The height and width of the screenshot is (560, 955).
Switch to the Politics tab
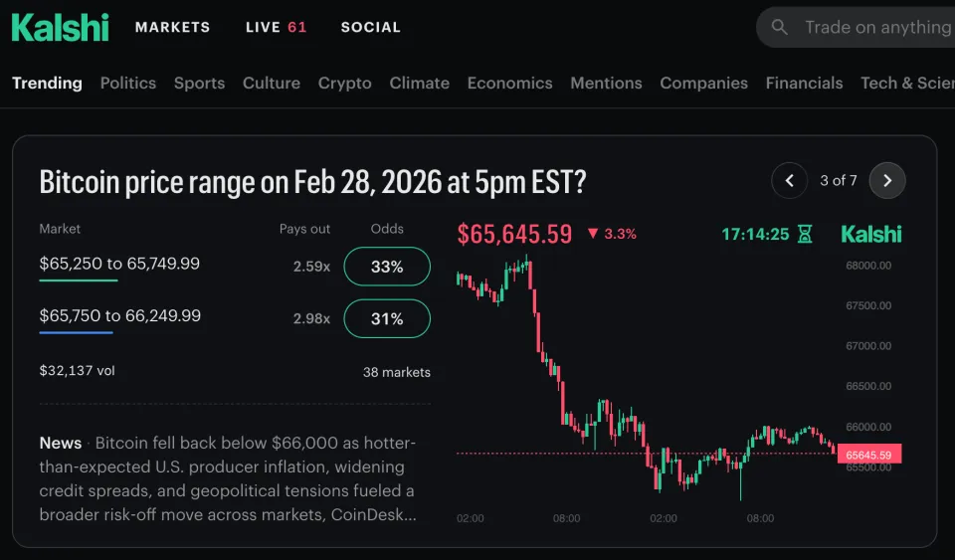tap(127, 83)
